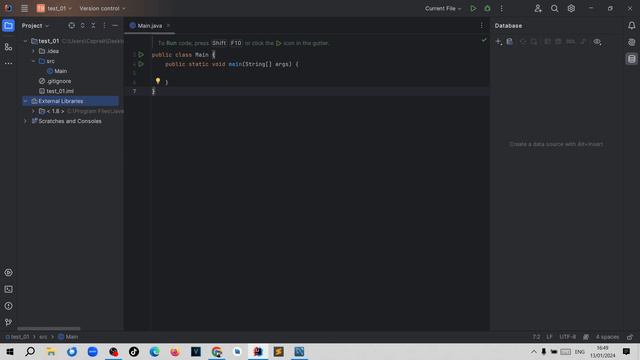Change LF line separator

click(x=549, y=337)
